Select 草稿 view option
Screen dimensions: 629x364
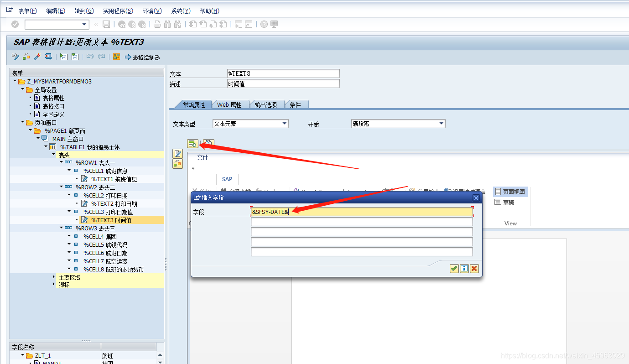[x=505, y=202]
